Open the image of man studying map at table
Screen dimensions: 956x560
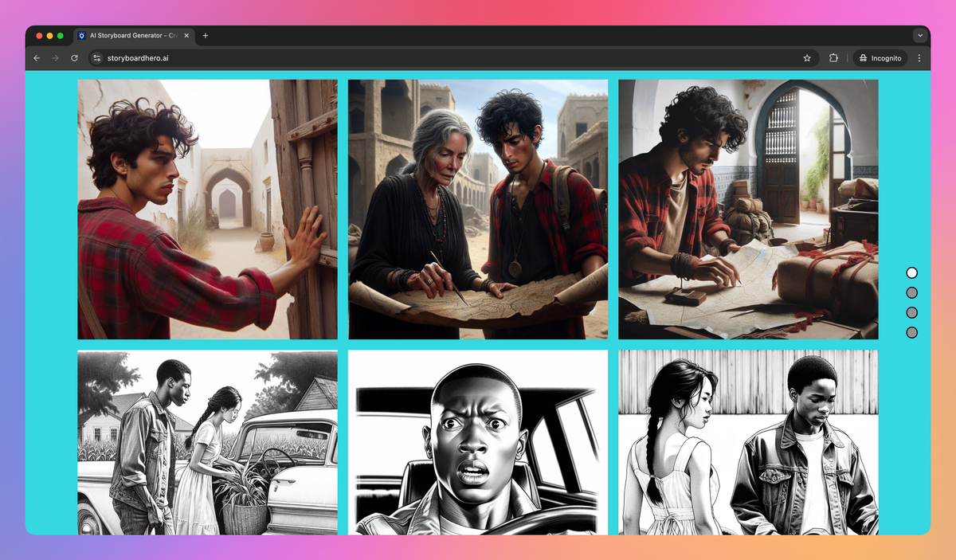point(748,210)
